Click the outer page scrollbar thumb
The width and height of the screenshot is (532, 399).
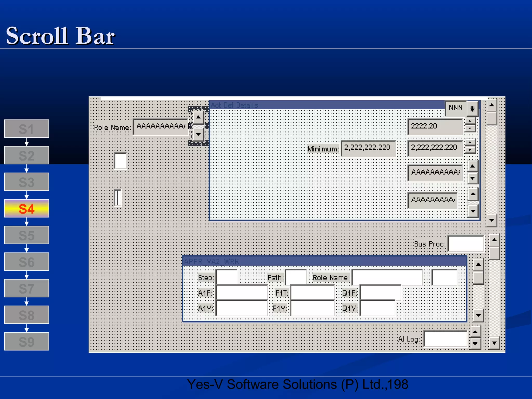click(494, 253)
